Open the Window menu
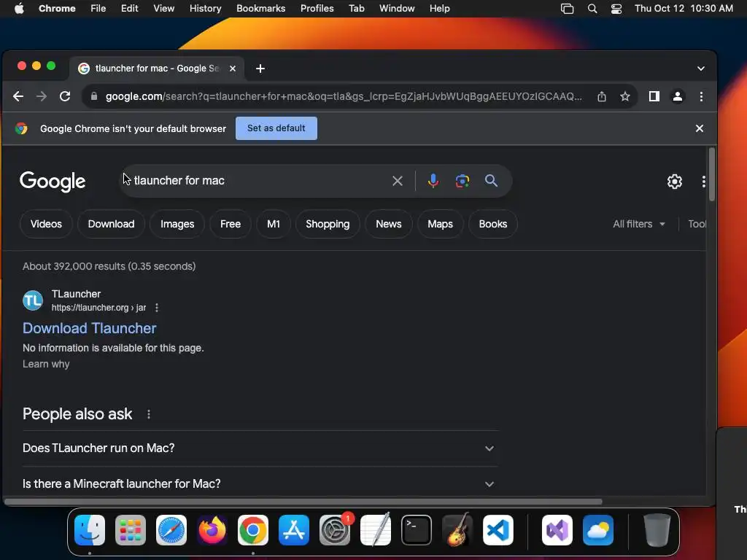747x560 pixels. [x=397, y=9]
